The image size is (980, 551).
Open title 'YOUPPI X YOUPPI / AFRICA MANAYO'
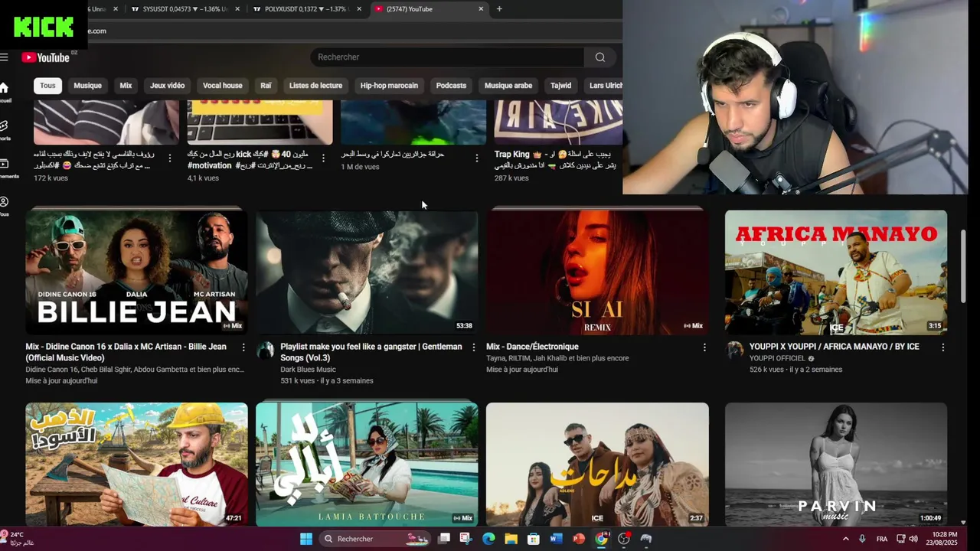834,347
